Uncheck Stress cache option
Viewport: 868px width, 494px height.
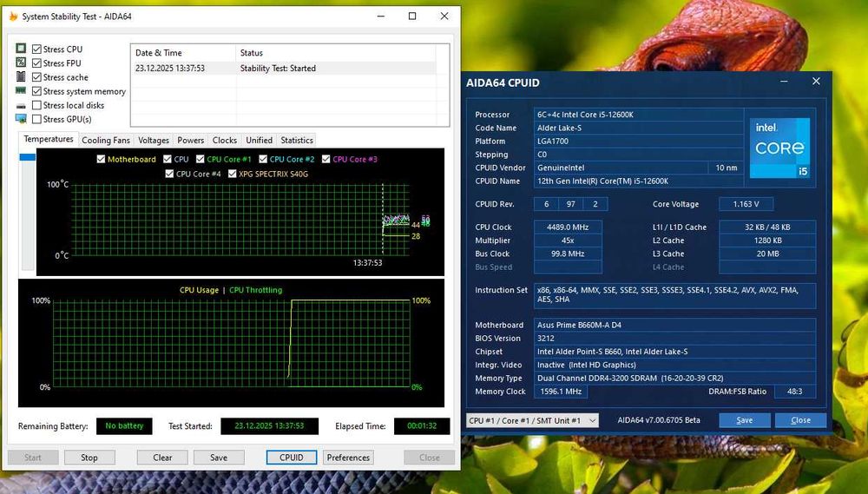point(36,77)
